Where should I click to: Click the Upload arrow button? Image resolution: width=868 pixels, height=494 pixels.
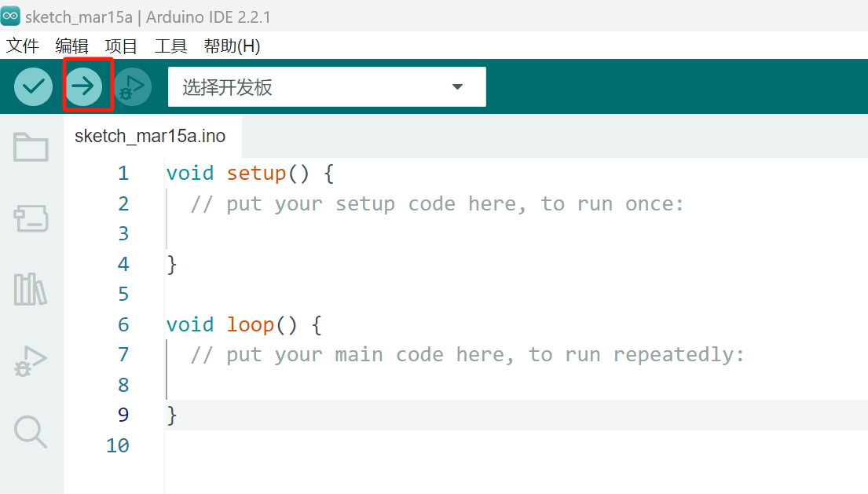pyautogui.click(x=83, y=86)
